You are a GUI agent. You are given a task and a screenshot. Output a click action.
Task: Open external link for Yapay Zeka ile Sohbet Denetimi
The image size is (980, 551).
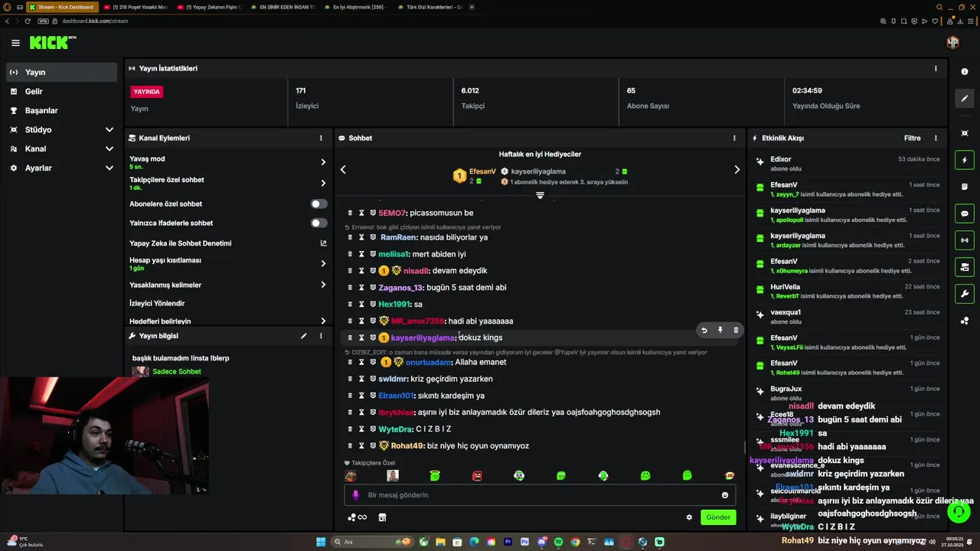click(323, 243)
